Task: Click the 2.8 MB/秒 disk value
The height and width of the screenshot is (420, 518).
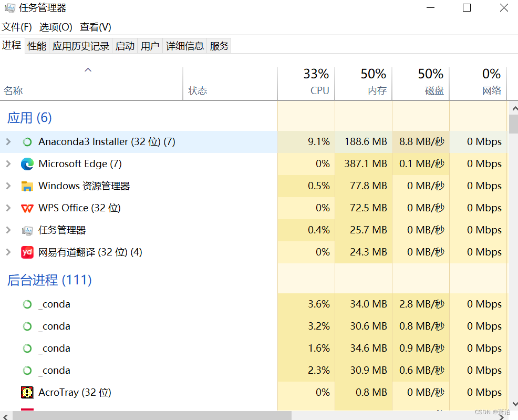Action: tap(421, 304)
